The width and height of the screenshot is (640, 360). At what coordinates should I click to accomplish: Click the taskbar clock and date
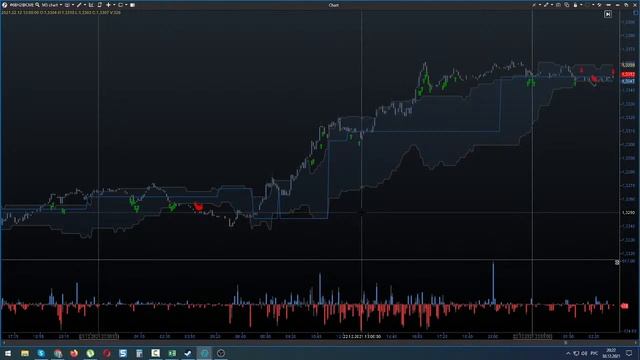coord(611,353)
